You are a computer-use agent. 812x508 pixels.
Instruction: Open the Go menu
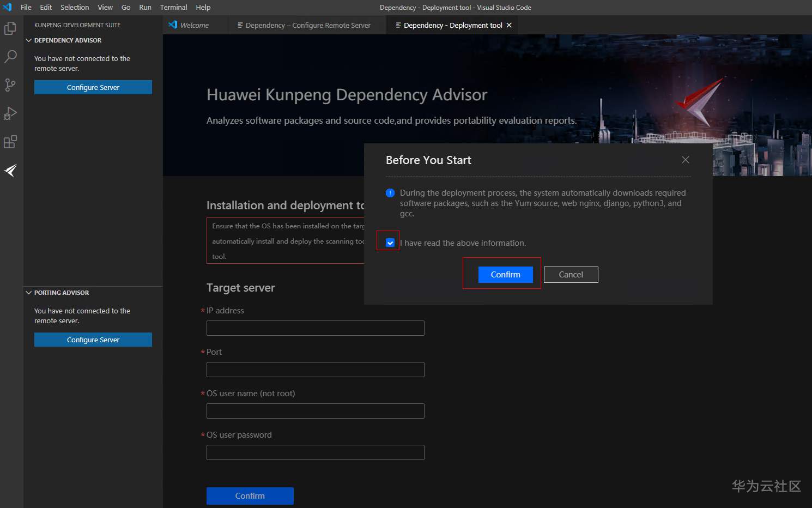(126, 7)
